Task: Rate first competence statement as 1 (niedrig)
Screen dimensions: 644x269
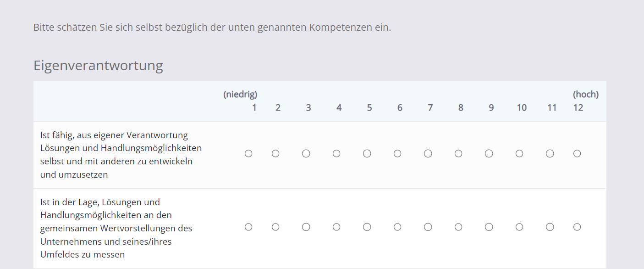Action: point(248,154)
